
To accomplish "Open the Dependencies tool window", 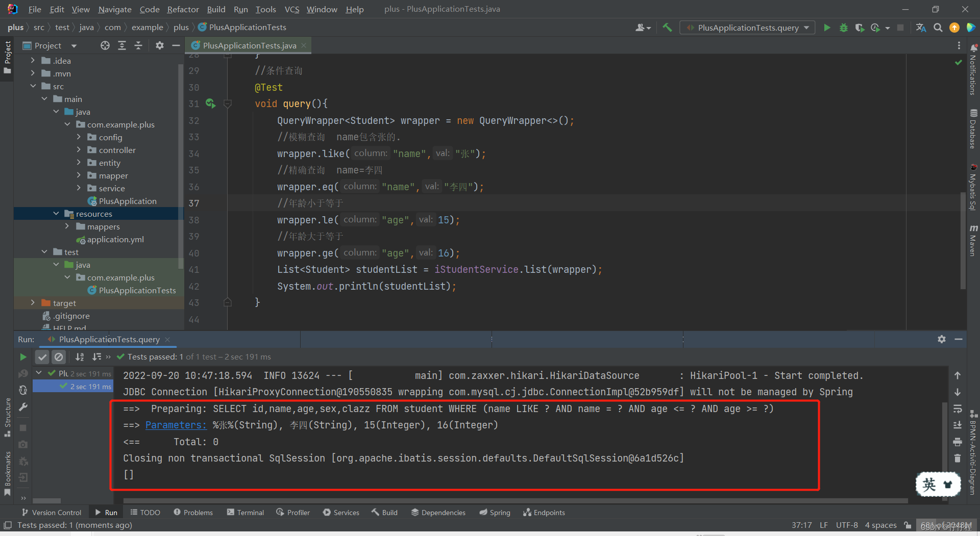I will 438,513.
